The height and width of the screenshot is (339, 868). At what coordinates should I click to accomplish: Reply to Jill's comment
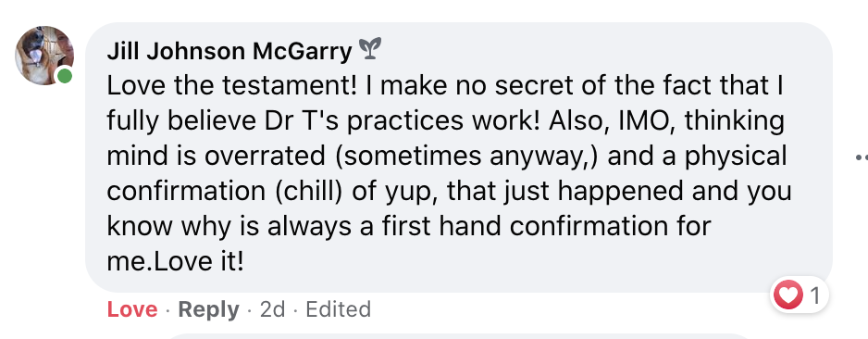(x=209, y=309)
